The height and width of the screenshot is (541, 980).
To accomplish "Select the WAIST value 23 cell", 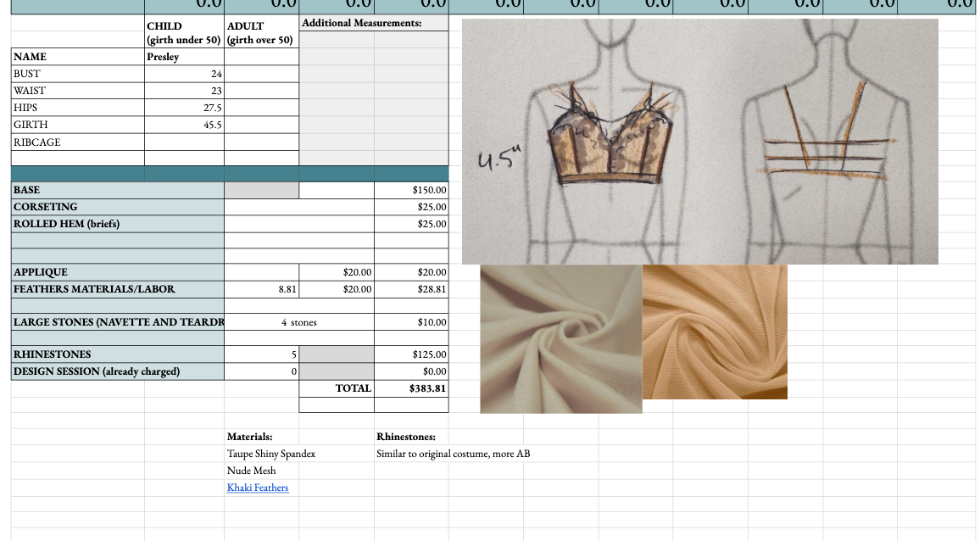I will [184, 91].
